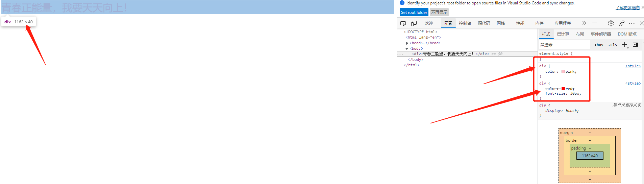The image size is (644, 184).
Task: Toggle the computed styles sidebar icon
Action: 636,45
